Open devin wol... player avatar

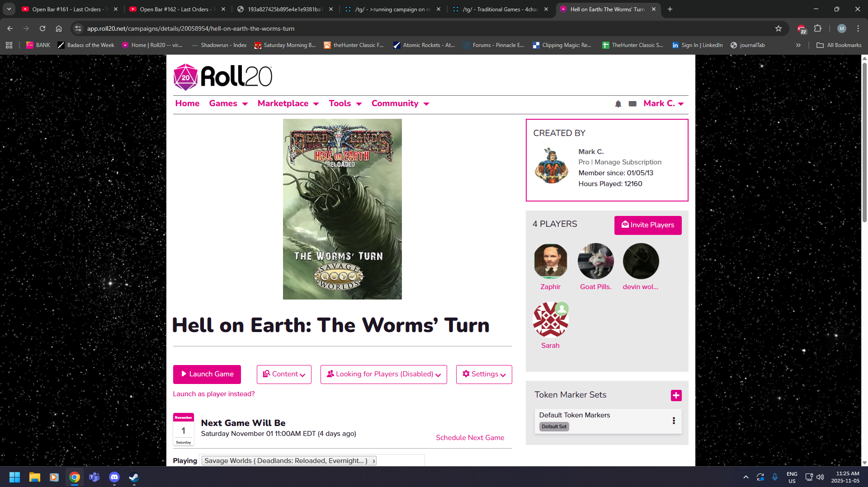coord(641,261)
